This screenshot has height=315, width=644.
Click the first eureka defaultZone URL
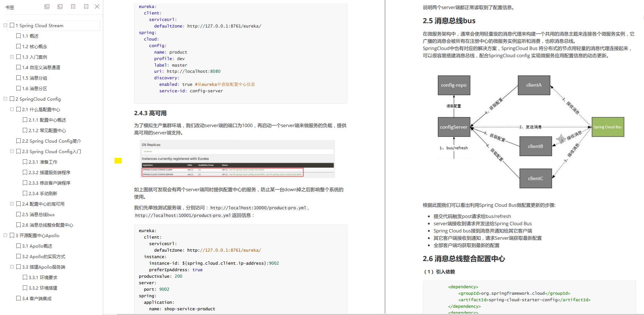tap(224, 26)
